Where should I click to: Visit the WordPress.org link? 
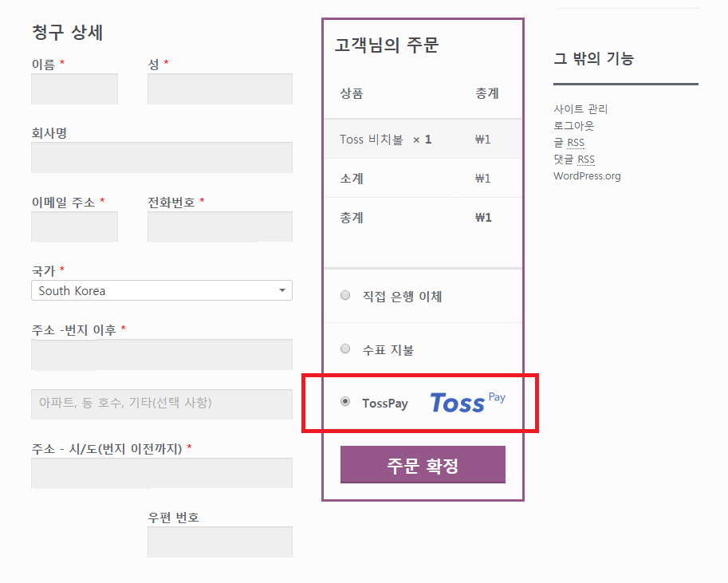coord(587,175)
